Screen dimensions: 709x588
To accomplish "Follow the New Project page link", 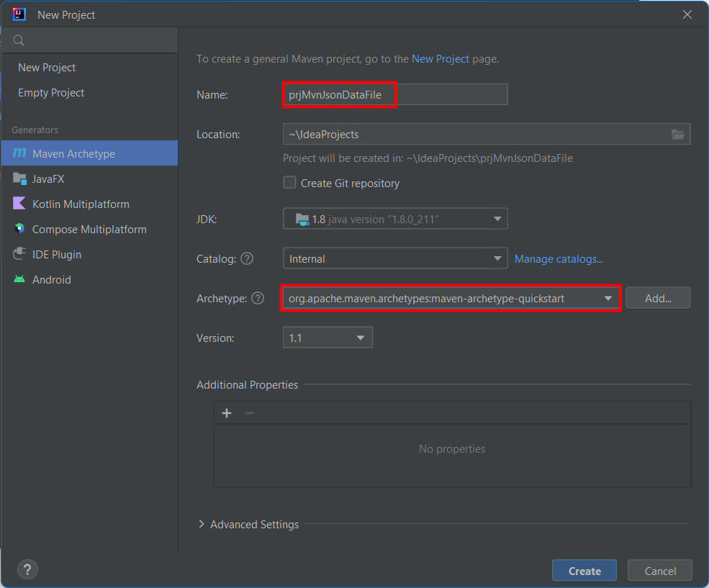I will point(441,59).
